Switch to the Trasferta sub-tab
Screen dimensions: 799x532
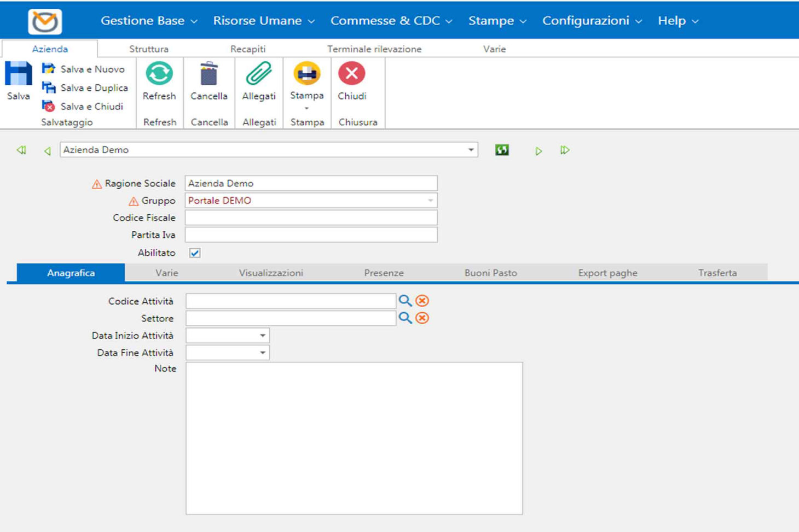click(x=717, y=273)
